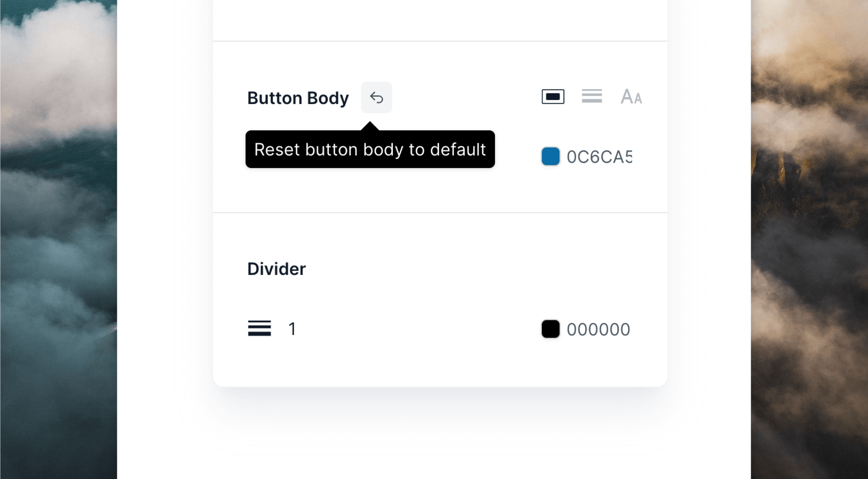Viewport: 868px width, 479px height.
Task: Click the empty section above Button Body
Action: tap(440, 20)
